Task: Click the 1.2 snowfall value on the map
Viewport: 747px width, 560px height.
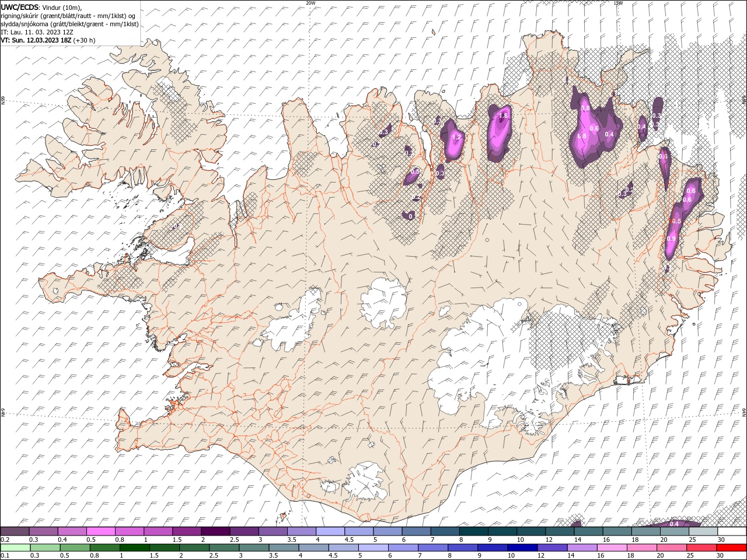Action: pos(457,138)
